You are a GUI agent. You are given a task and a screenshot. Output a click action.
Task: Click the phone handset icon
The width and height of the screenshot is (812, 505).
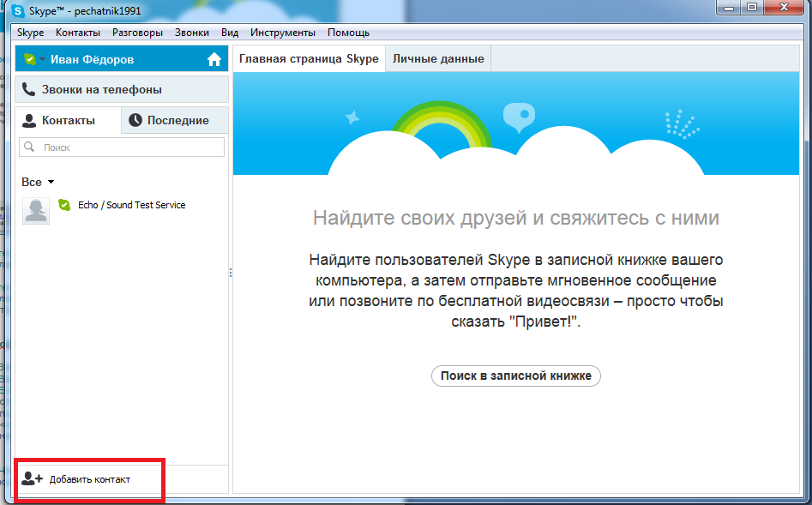click(29, 90)
